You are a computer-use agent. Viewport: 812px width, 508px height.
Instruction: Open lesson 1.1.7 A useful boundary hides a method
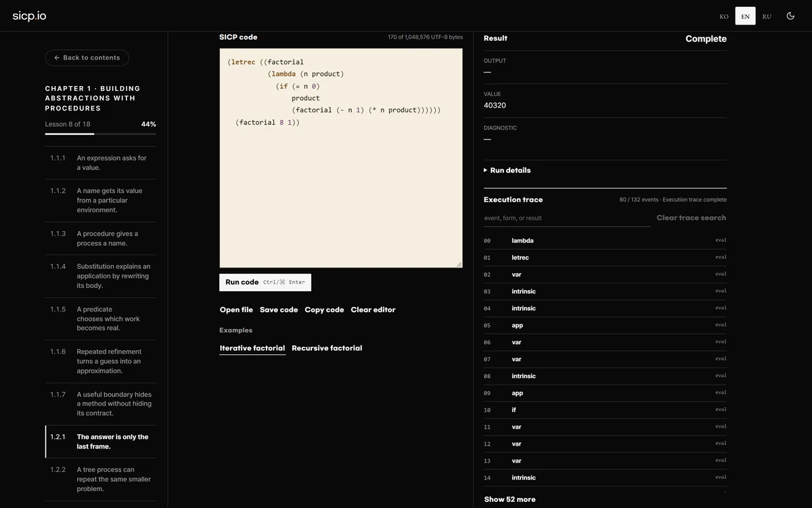(x=101, y=404)
